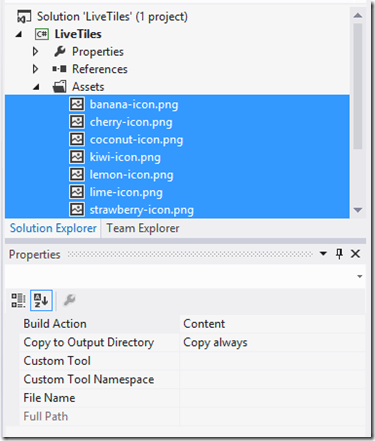
Task: Select the Properties node label in tree
Action: point(98,52)
